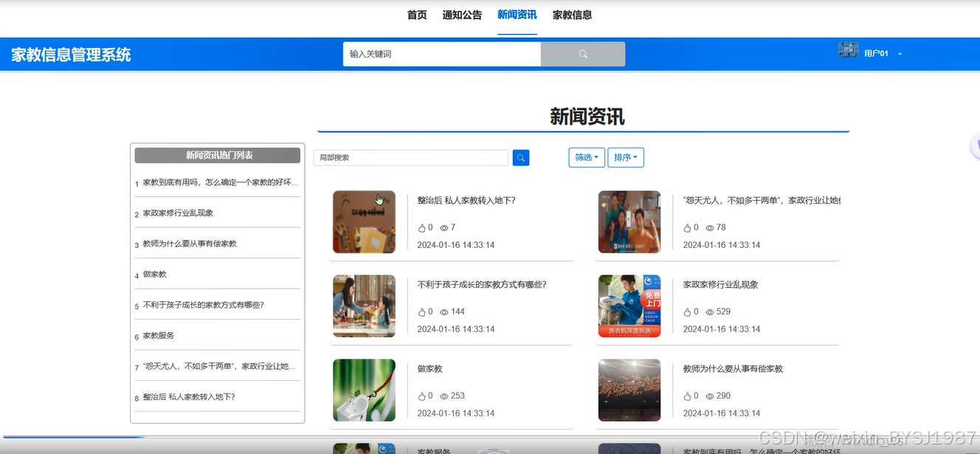Open the 筛选 filter dropdown

(x=587, y=157)
